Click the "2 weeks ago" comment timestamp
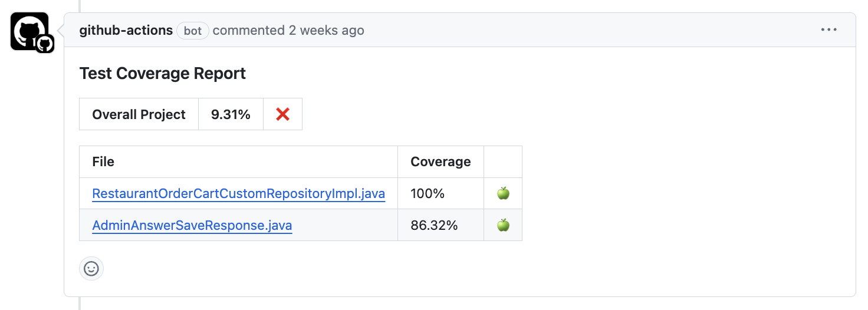Image resolution: width=868 pixels, height=310 pixels. (x=326, y=30)
